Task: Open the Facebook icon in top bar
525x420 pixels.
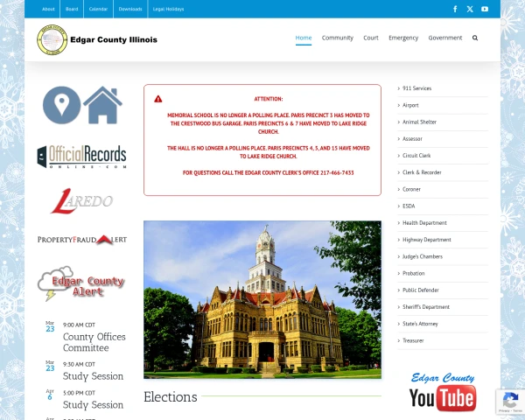Action: [x=455, y=9]
